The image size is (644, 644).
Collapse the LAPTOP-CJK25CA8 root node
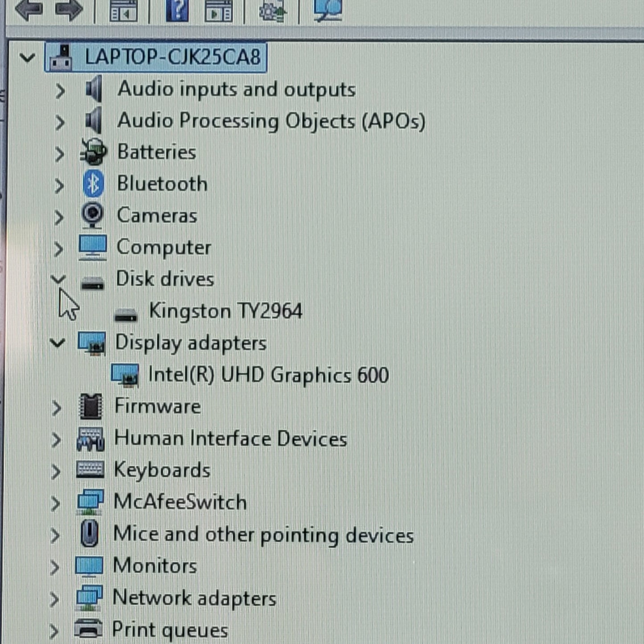pos(27,57)
